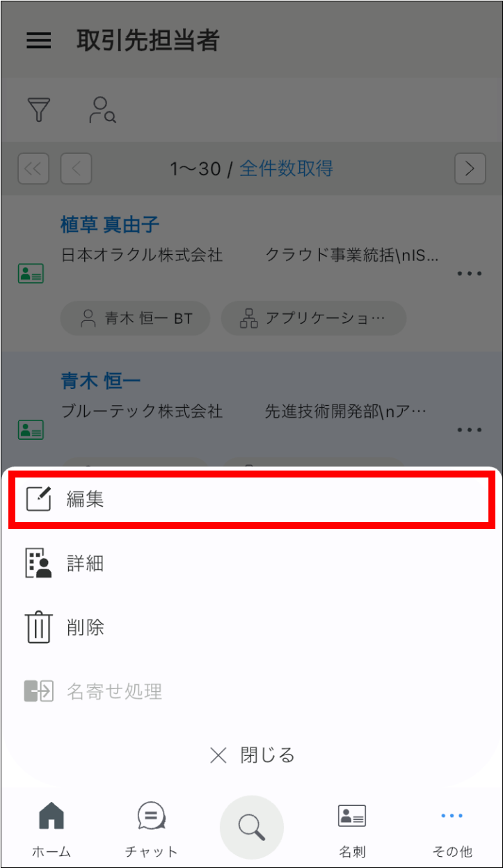Open contact 青木 恒一
The image size is (503, 868).
click(x=100, y=381)
